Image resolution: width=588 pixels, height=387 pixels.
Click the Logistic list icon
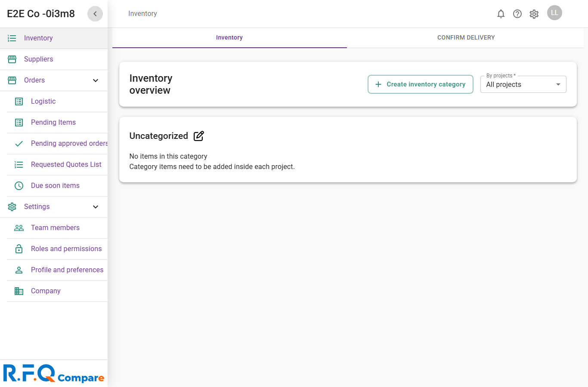[19, 101]
